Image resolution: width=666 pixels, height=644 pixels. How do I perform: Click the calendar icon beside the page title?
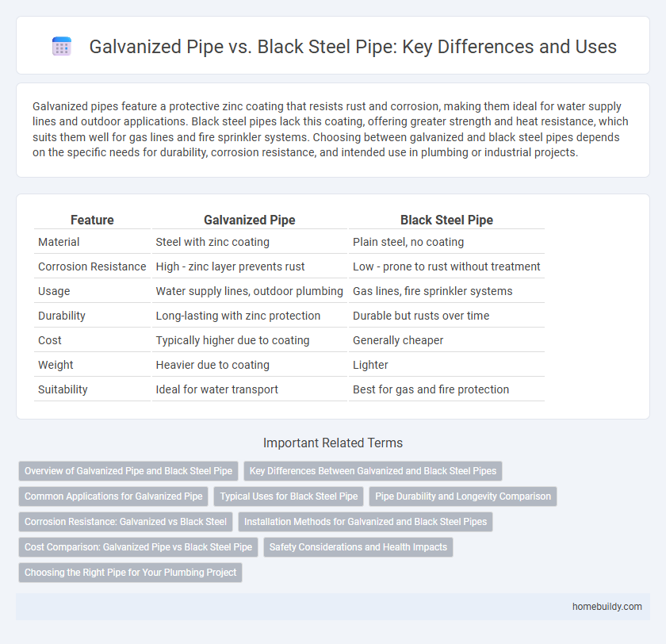click(x=62, y=46)
